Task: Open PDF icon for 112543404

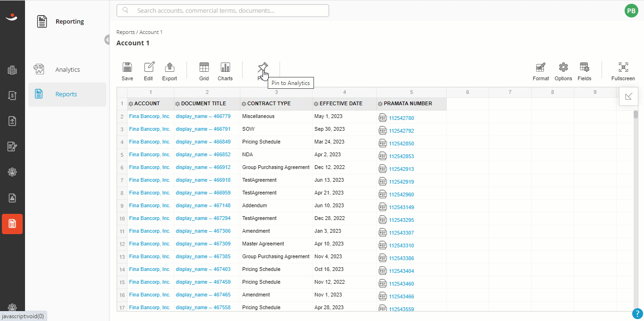Action: pos(383,270)
